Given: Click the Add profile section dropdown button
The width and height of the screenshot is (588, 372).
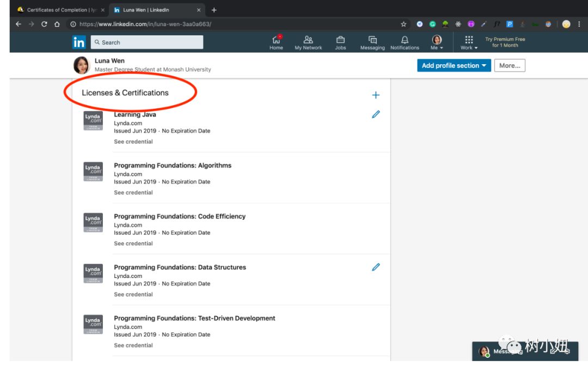Looking at the screenshot, I should (x=454, y=66).
